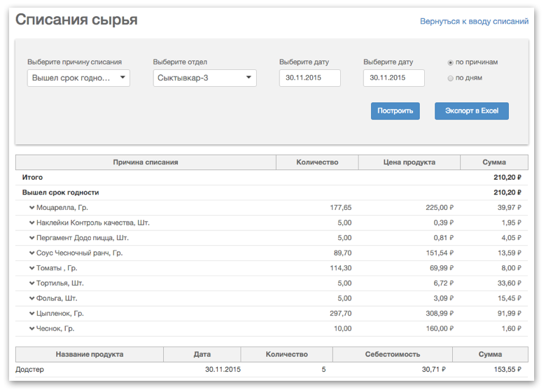Click the Себестоимость column header
546x392 pixels.
point(393,354)
